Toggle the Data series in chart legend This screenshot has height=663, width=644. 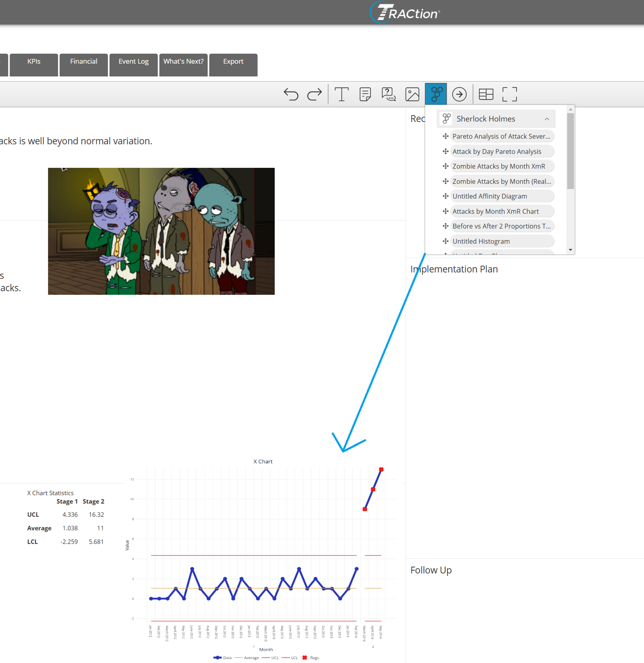tap(222, 658)
